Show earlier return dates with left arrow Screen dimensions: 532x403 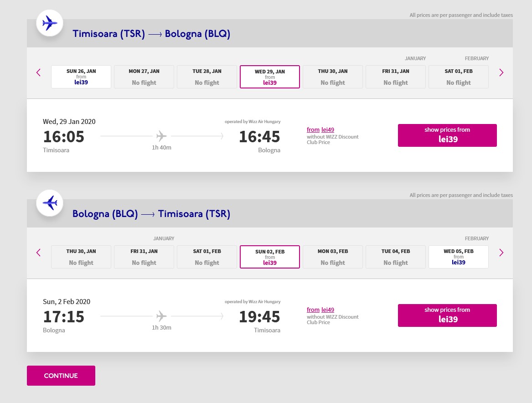coord(38,253)
